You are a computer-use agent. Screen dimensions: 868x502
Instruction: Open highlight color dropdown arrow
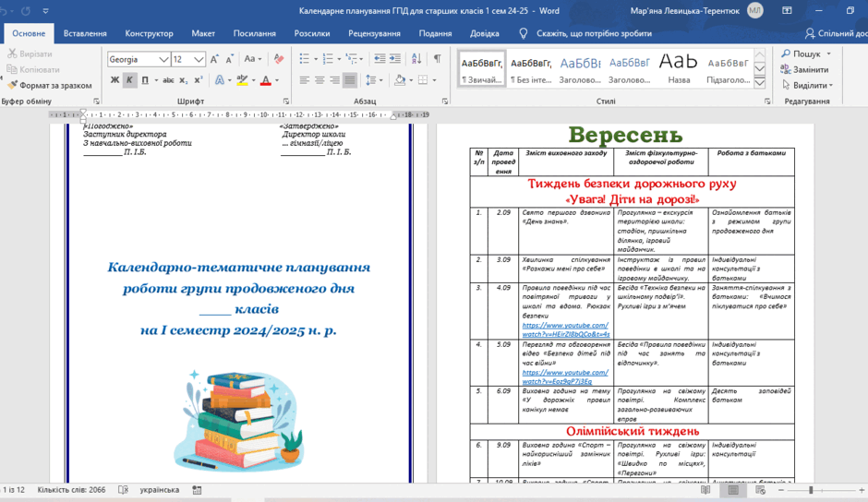(254, 80)
